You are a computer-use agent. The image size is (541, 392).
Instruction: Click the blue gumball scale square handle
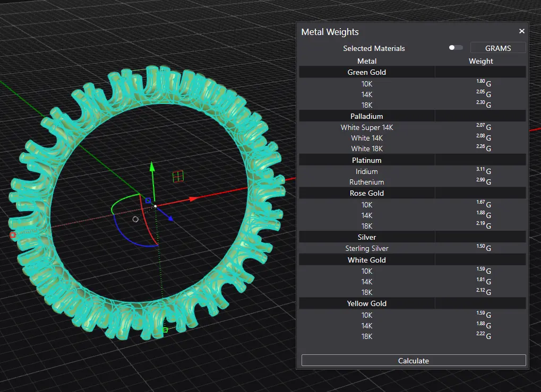[x=148, y=201]
